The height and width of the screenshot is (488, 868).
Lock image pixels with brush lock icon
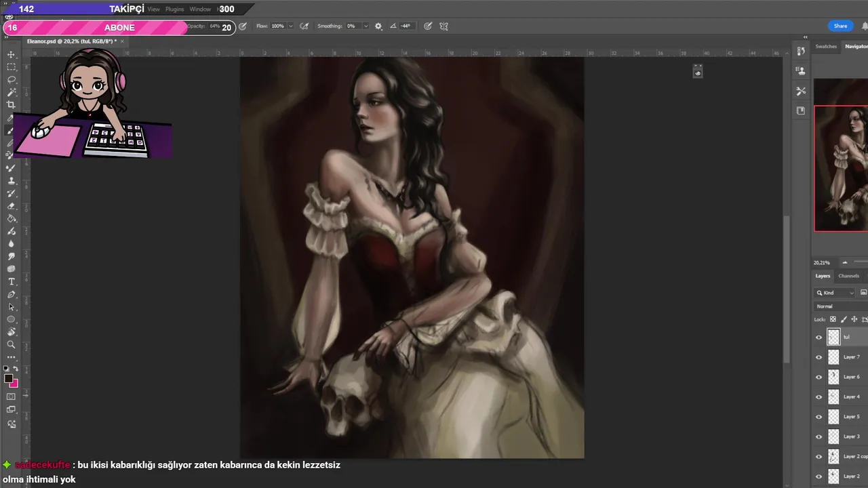click(844, 319)
